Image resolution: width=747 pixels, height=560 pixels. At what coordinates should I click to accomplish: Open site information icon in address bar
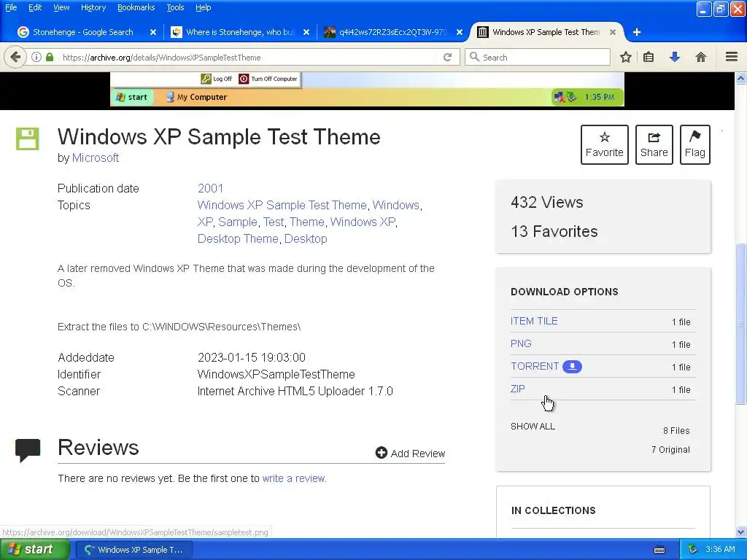pyautogui.click(x=36, y=57)
